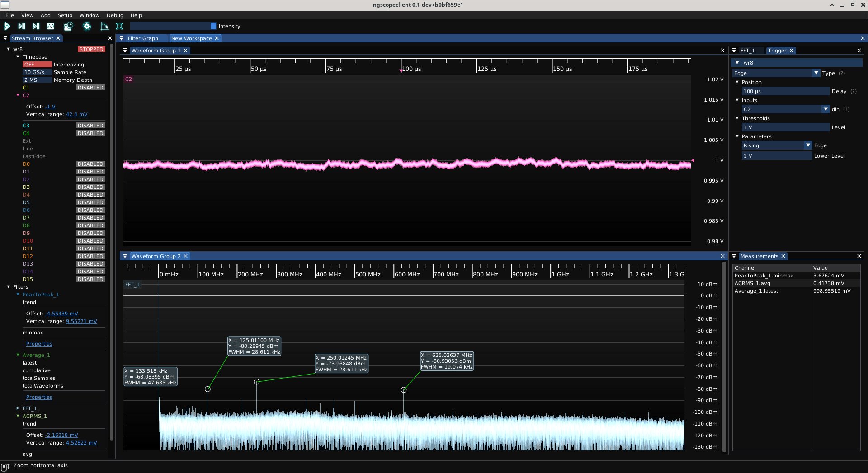This screenshot has height=473, width=868.
Task: Open the Waveform Group 1 panel menu triangle
Action: 125,51
